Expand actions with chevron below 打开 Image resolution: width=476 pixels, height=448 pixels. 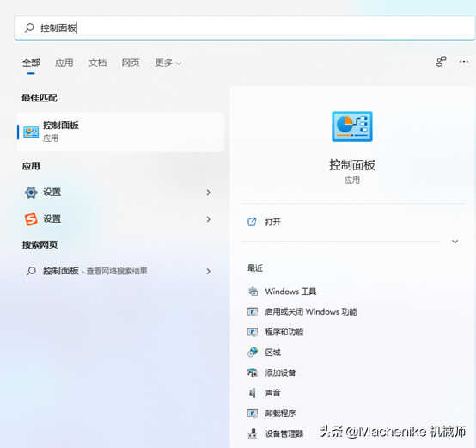click(455, 242)
